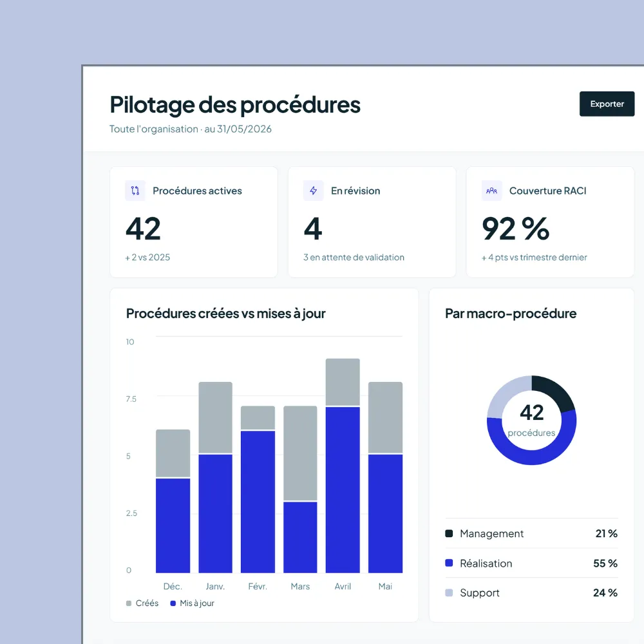The width and height of the screenshot is (644, 644).
Task: Click the Févr. axis label
Action: coord(258,586)
